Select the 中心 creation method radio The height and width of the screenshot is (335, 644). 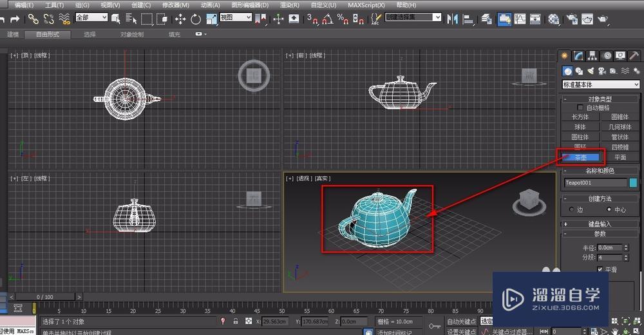pyautogui.click(x=609, y=209)
